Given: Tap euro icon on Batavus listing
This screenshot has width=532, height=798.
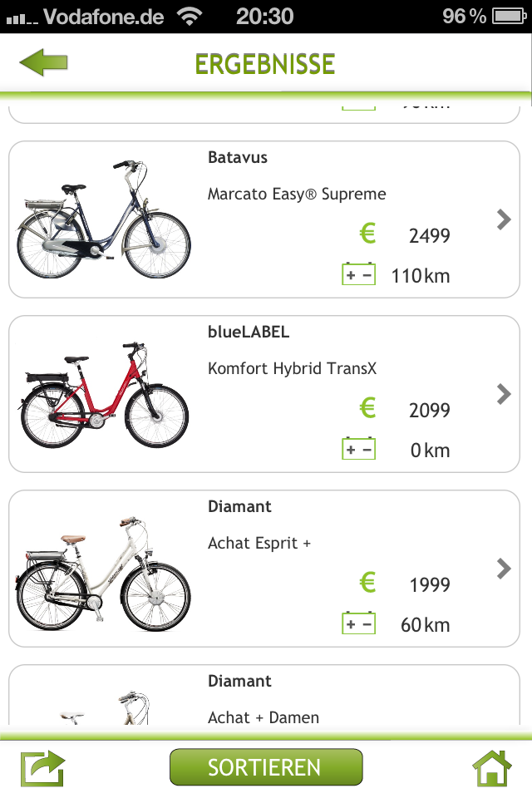Looking at the screenshot, I should pyautogui.click(x=367, y=234).
